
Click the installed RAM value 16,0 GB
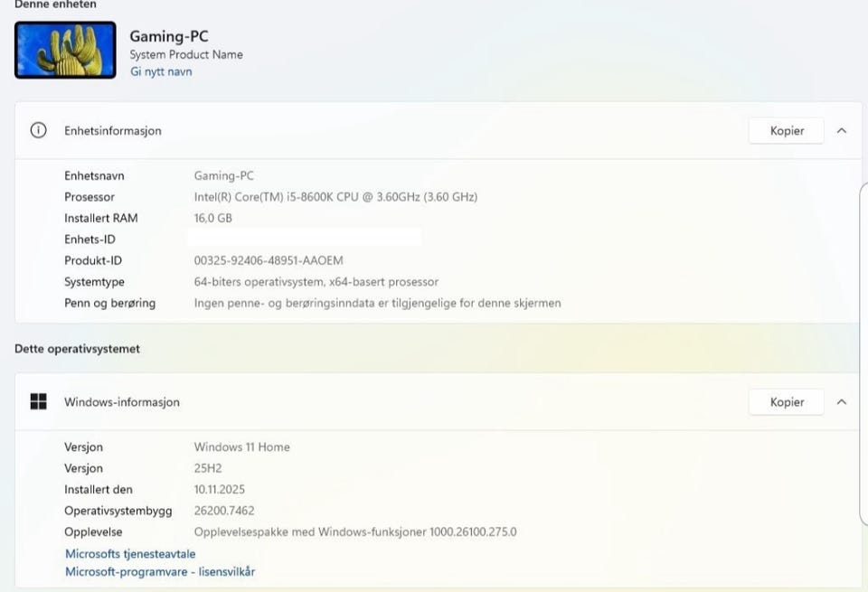pyautogui.click(x=212, y=218)
